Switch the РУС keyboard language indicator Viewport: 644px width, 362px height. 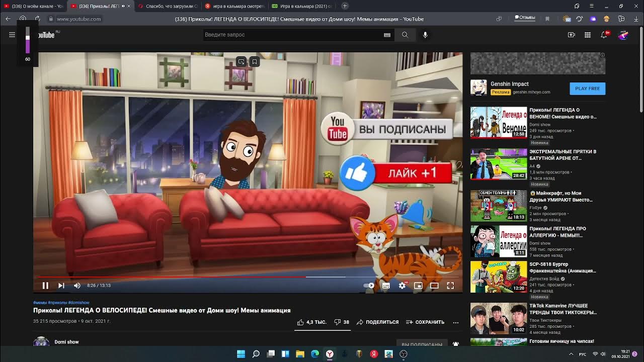click(583, 354)
